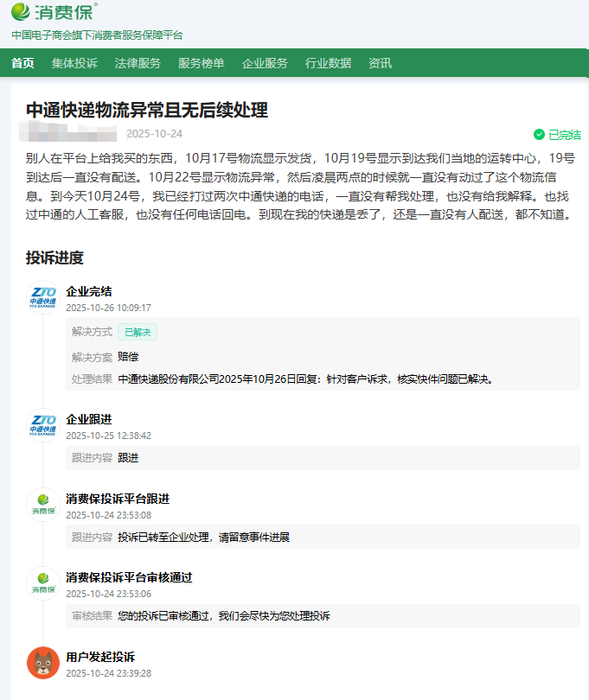Open the 集体投诉 nav item
589x700 pixels.
pyautogui.click(x=74, y=63)
